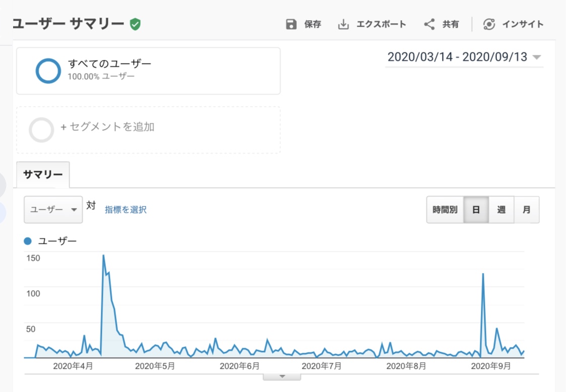The width and height of the screenshot is (567, 392).
Task: Click the 2020年6月 axis label
Action: (x=239, y=366)
